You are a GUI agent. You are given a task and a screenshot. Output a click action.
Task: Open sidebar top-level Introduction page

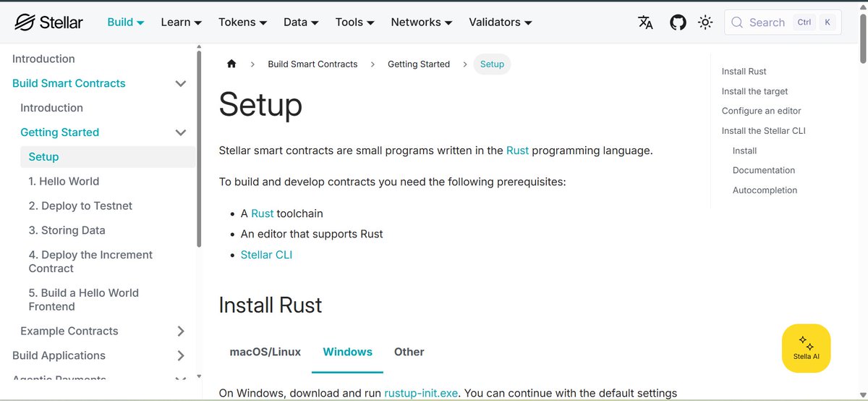point(43,59)
